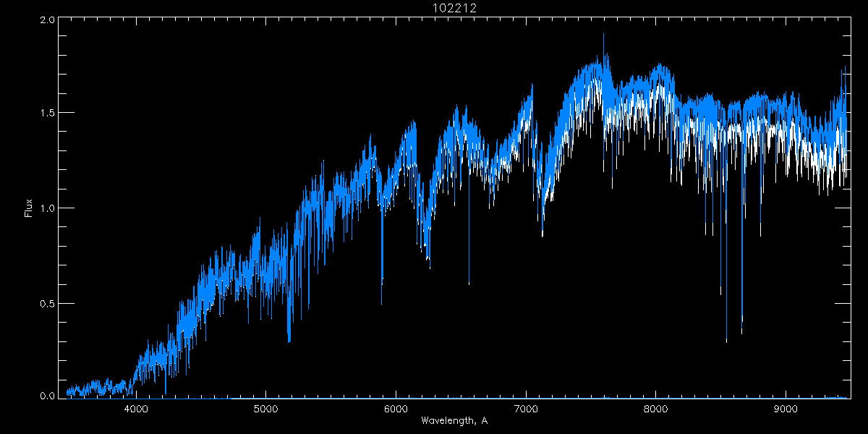Click the 1.5 flux tick label
Viewport: 868px width, 434px height.
pos(46,114)
